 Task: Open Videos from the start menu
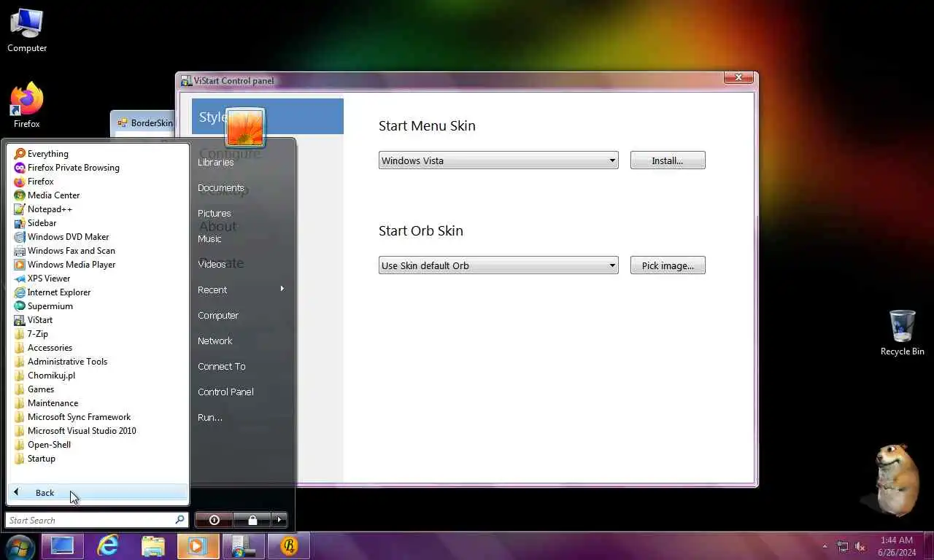coord(212,264)
